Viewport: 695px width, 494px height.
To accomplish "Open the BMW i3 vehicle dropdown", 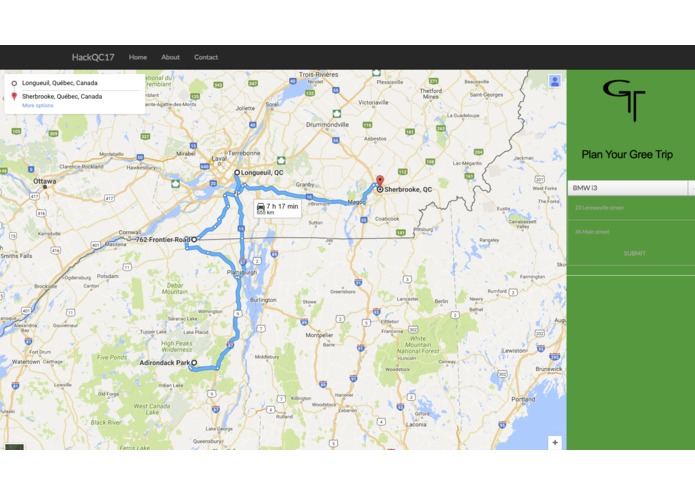I will click(631, 188).
